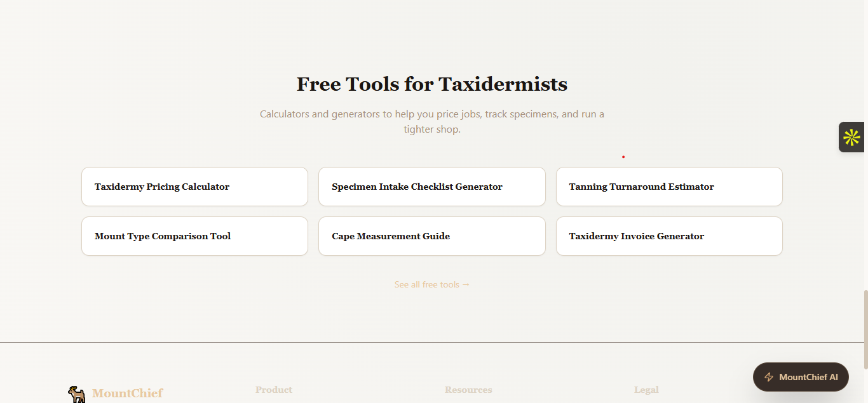Select the Resources footer heading
The height and width of the screenshot is (403, 868).
coord(468,390)
